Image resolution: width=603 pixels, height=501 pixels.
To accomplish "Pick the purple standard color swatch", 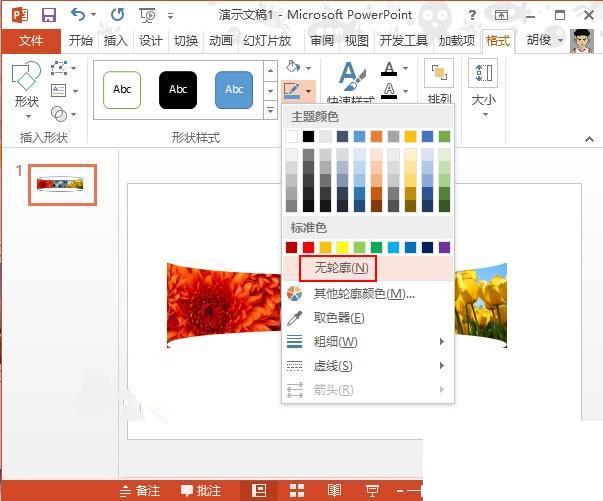I will (x=444, y=247).
